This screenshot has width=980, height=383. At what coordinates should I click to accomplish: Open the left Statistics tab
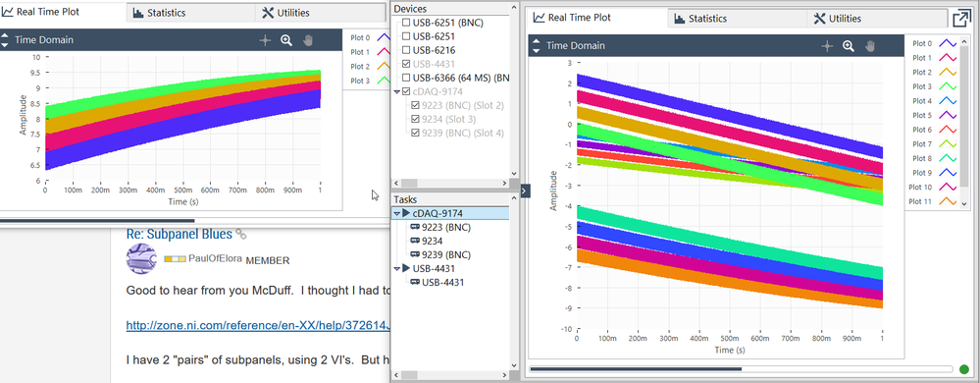pos(190,13)
